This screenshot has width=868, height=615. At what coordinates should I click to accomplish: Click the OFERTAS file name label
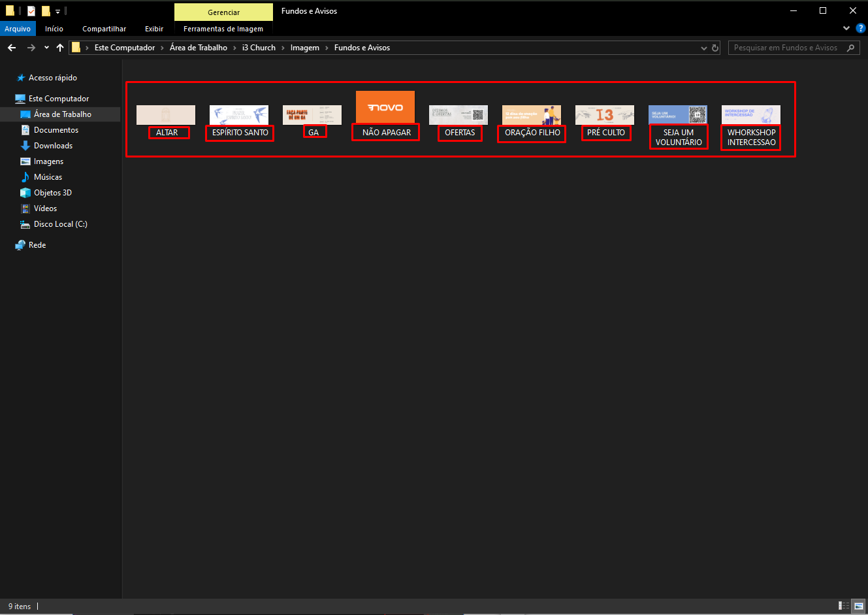pos(460,133)
